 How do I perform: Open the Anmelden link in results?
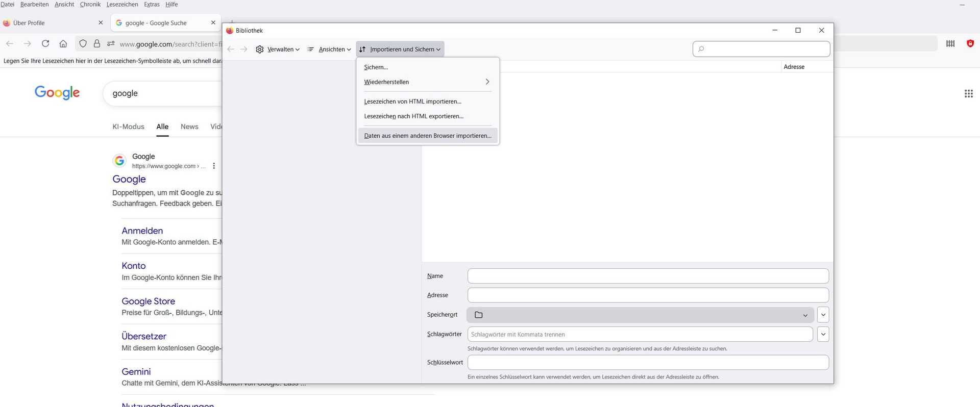tap(142, 231)
